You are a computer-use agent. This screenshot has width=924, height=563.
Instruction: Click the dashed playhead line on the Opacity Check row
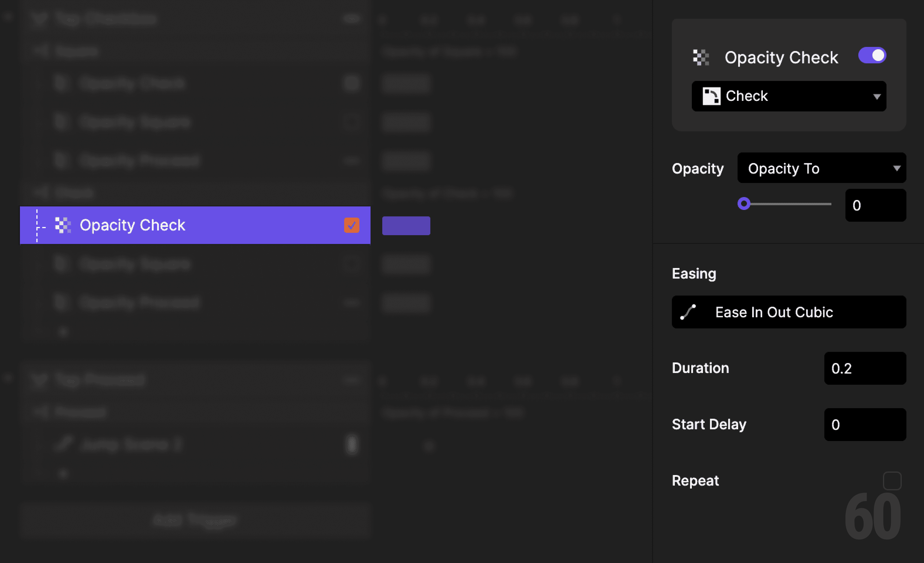[x=37, y=225]
